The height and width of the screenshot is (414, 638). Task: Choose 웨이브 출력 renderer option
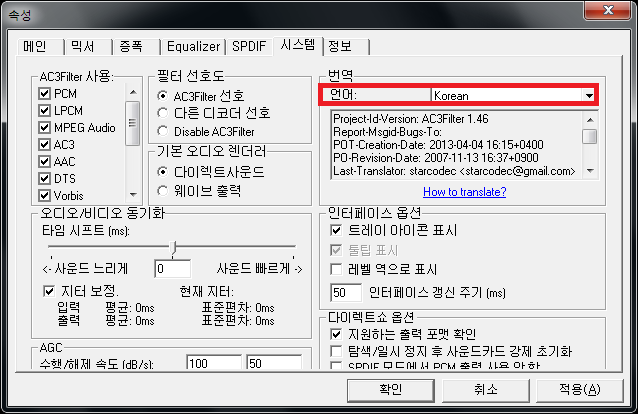tap(162, 191)
